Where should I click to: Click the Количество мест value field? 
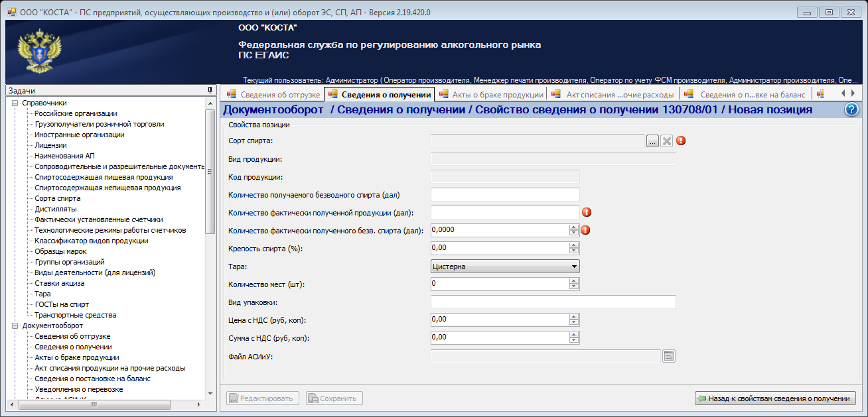(x=500, y=284)
